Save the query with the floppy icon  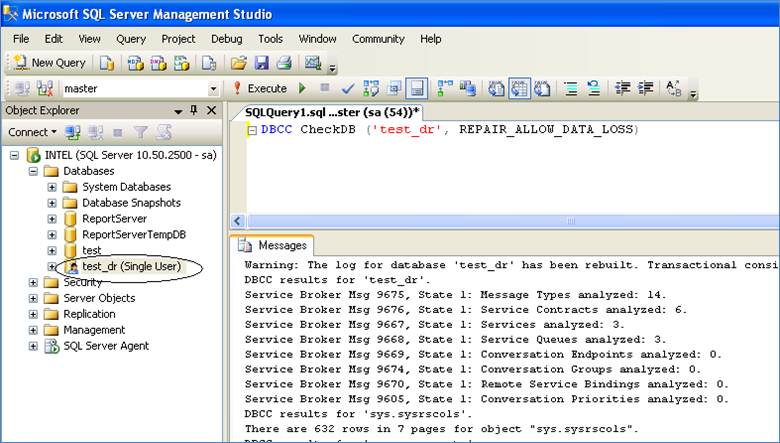tap(262, 63)
